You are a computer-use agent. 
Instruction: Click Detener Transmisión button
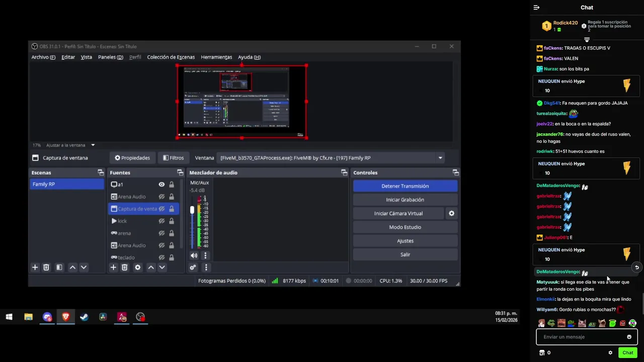tap(405, 186)
